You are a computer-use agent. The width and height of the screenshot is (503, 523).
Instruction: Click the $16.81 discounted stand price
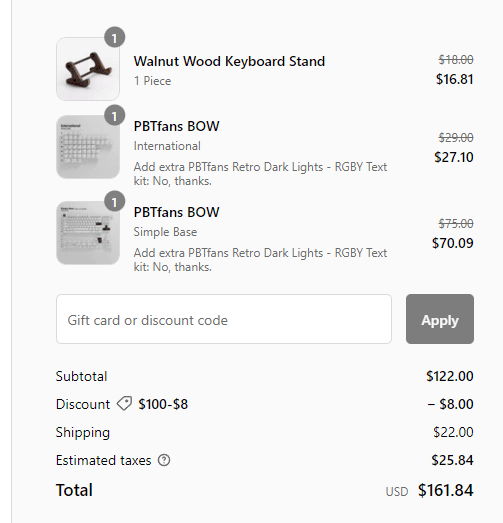pyautogui.click(x=455, y=79)
